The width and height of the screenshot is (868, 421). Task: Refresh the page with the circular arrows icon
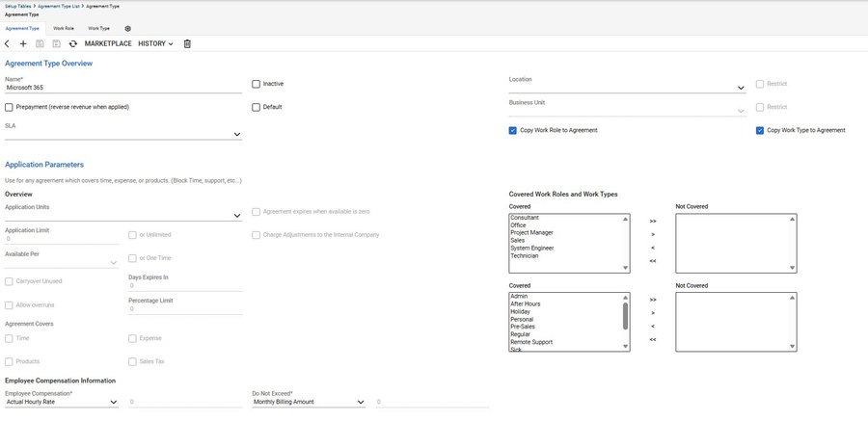[x=72, y=43]
